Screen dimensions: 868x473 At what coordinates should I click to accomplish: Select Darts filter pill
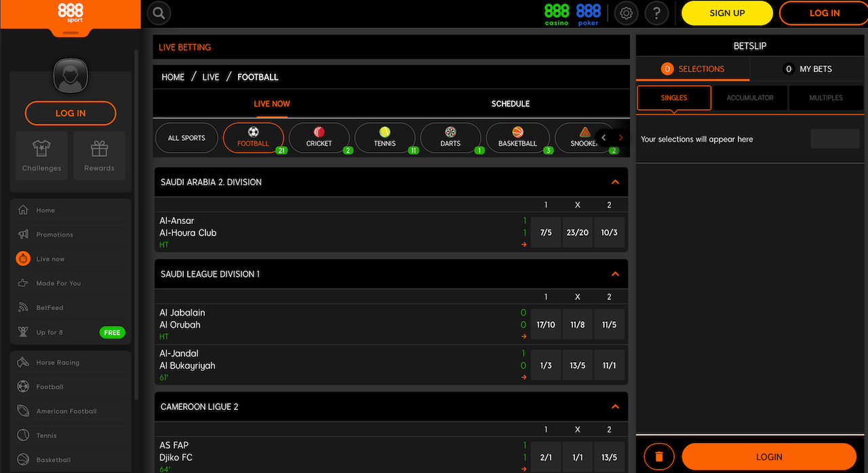point(450,138)
